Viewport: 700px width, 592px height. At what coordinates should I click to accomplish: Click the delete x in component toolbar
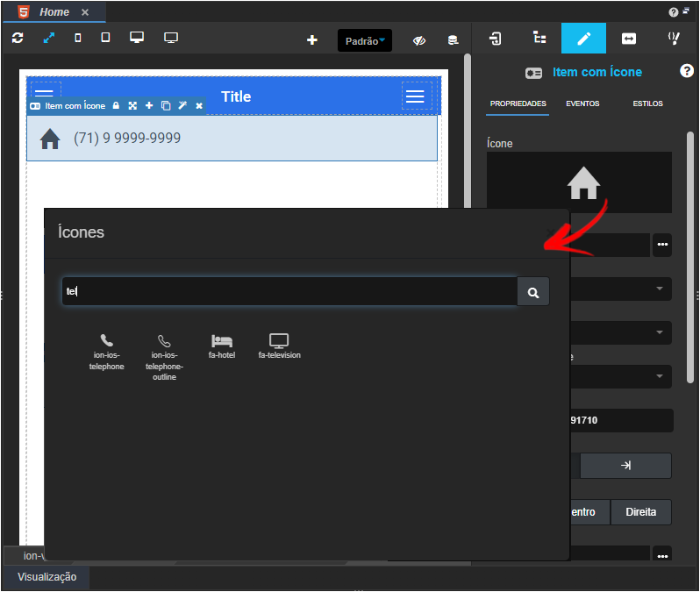(x=199, y=106)
